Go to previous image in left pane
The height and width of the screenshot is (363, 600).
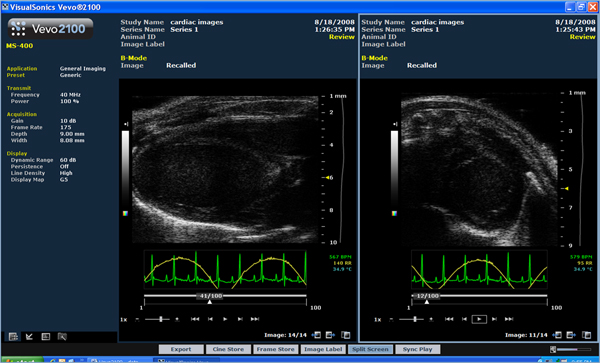(x=316, y=335)
